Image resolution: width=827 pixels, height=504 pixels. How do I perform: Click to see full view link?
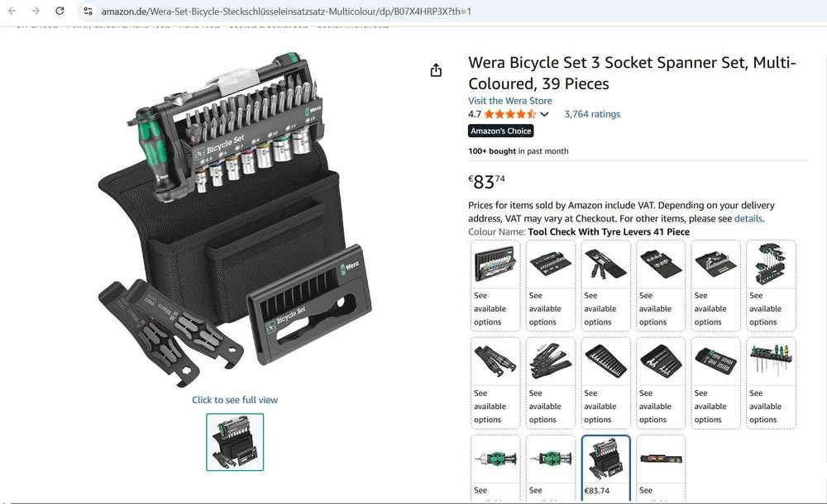235,400
